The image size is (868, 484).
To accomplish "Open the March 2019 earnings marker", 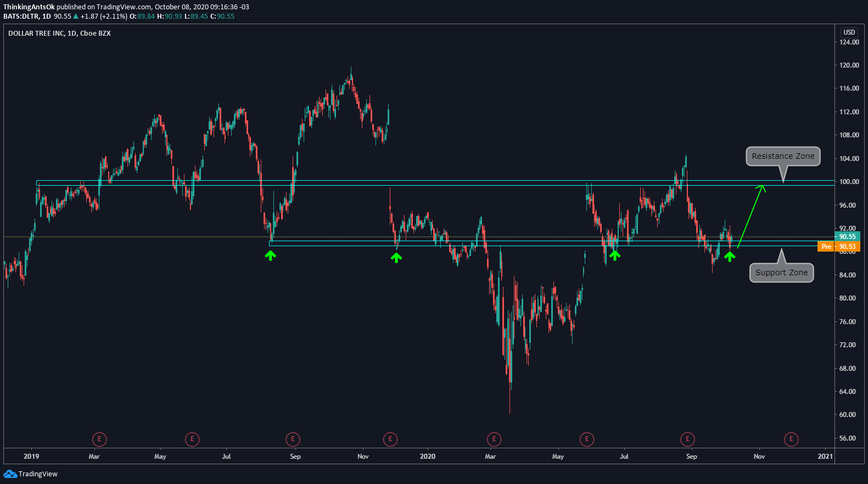I will [x=99, y=440].
